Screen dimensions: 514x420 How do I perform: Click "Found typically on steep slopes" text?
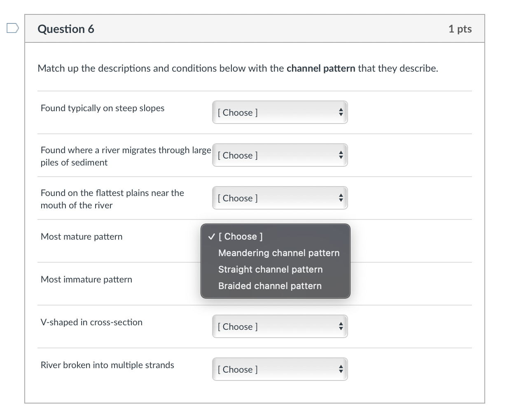click(103, 108)
